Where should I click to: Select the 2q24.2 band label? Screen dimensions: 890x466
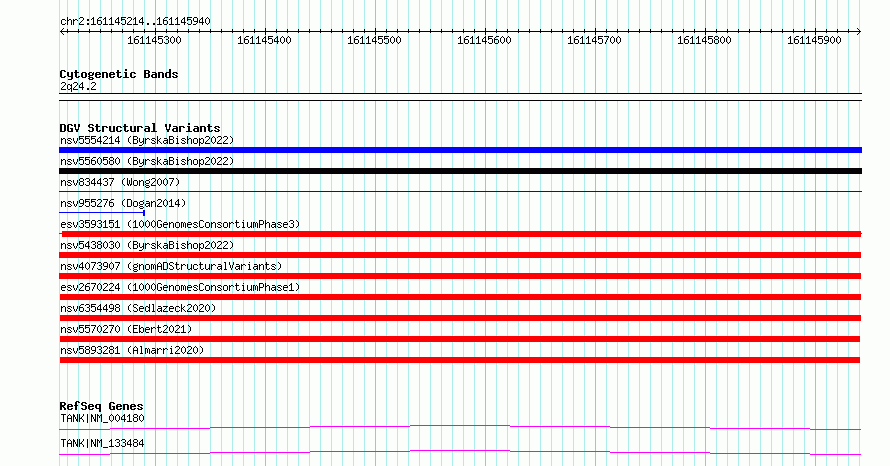(78, 86)
